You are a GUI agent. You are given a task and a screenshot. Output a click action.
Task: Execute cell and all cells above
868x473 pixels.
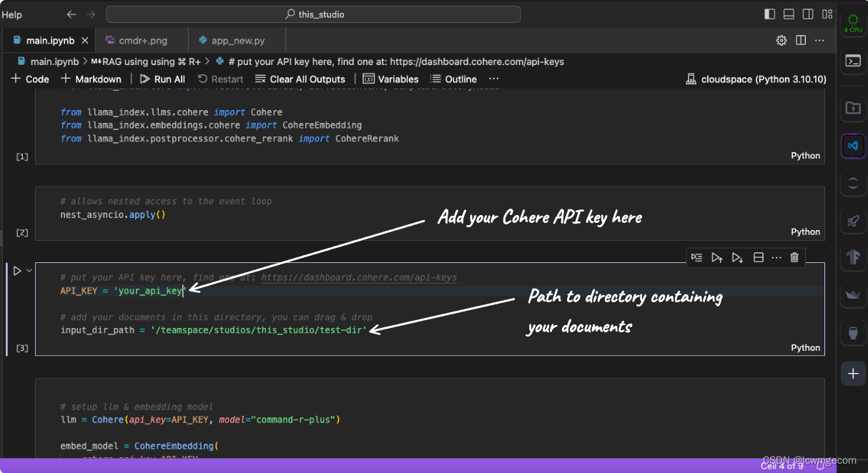(717, 258)
